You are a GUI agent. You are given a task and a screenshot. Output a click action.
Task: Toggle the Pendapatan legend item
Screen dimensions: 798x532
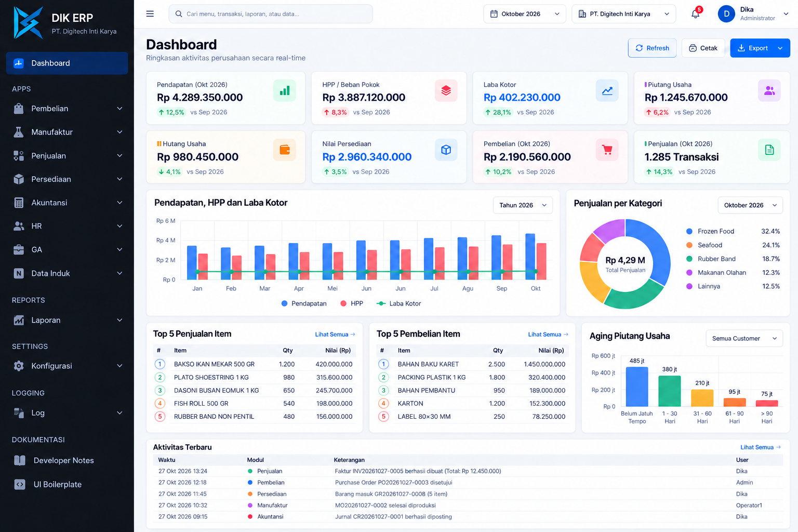pyautogui.click(x=304, y=303)
